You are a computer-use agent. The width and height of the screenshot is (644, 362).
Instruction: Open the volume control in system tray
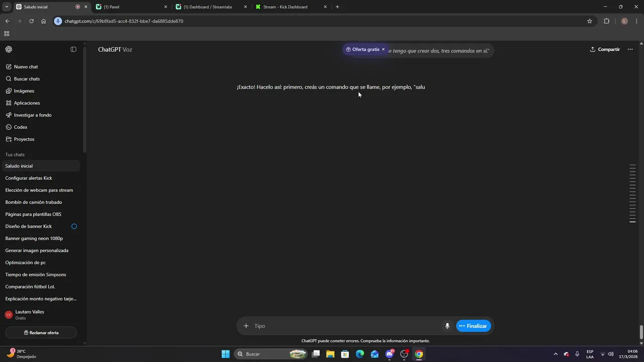click(x=611, y=354)
